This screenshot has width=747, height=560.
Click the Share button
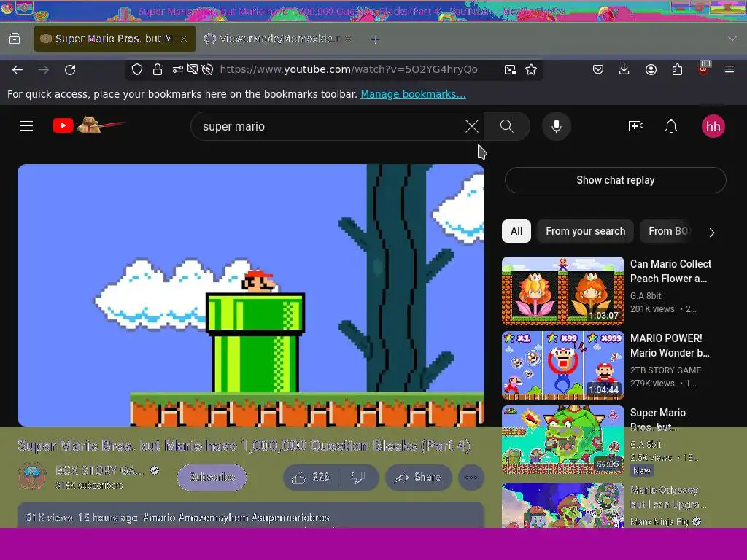418,477
